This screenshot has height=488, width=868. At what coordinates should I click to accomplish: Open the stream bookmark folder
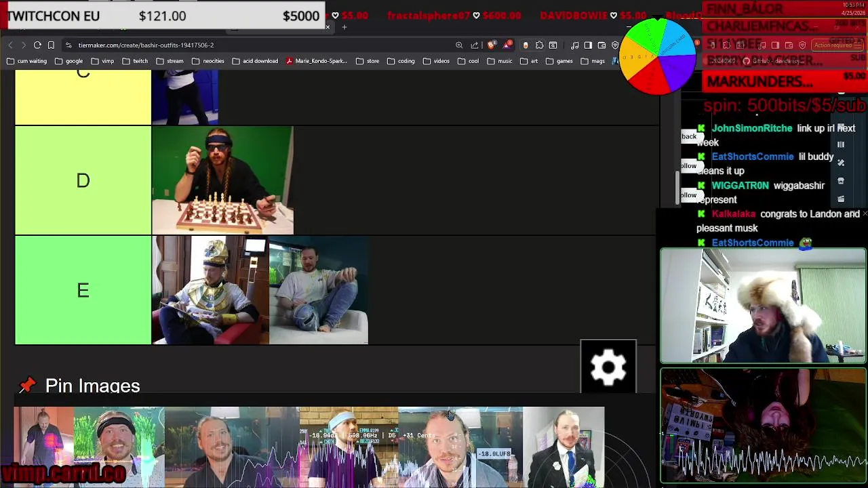tap(170, 61)
